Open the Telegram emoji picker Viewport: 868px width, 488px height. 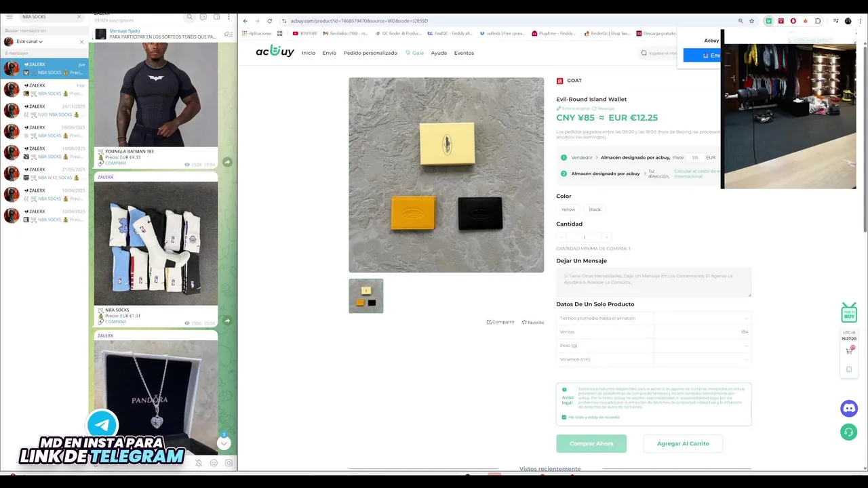[x=214, y=463]
